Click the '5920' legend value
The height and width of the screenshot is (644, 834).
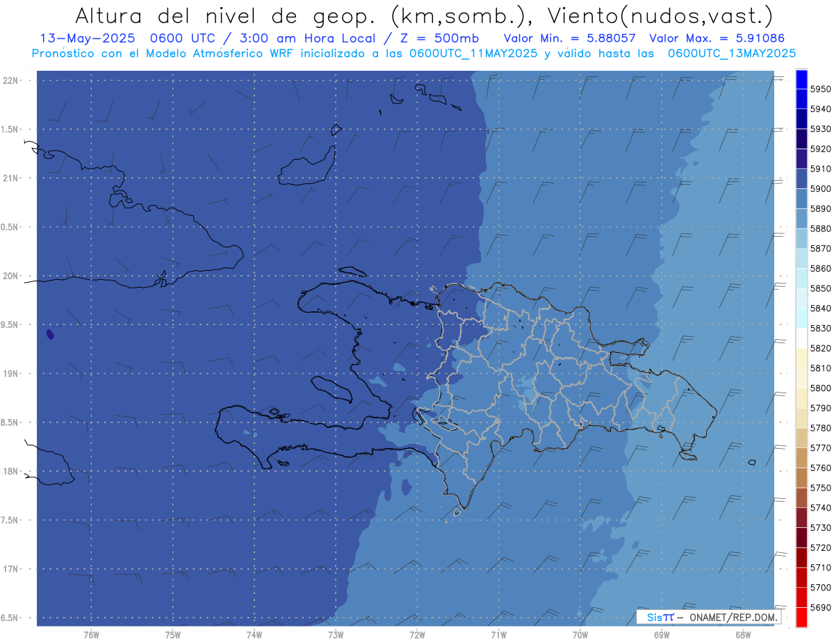(821, 149)
